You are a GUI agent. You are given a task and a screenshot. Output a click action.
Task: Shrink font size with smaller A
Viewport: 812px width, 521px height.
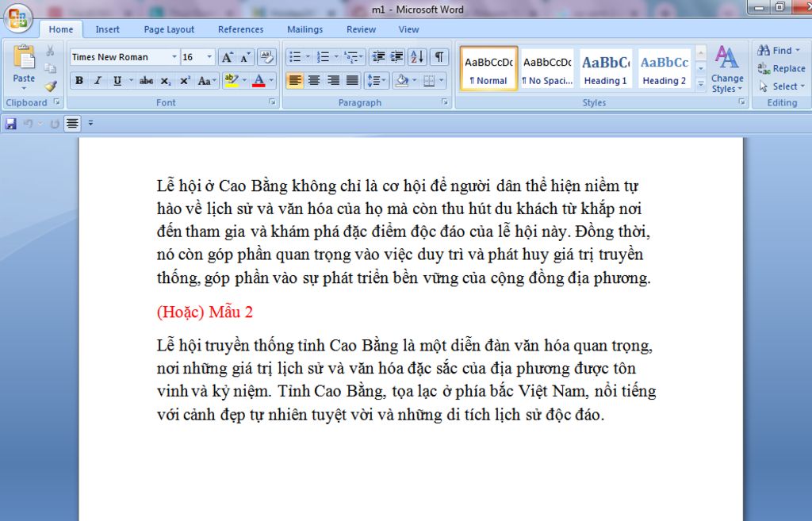(246, 57)
